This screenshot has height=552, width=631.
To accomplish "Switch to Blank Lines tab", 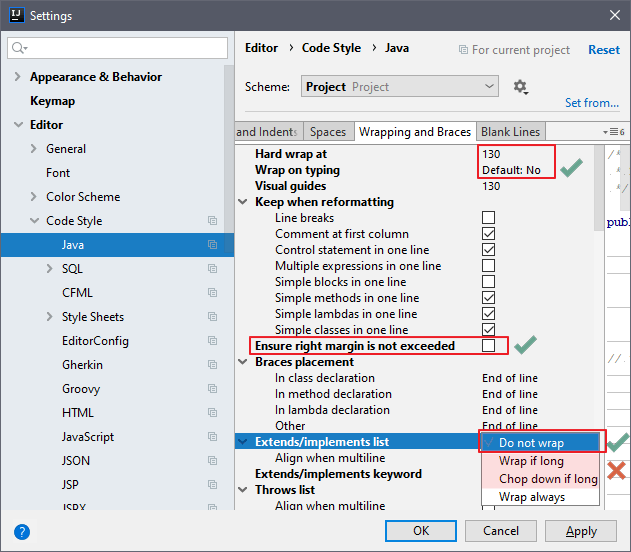I will (x=510, y=132).
